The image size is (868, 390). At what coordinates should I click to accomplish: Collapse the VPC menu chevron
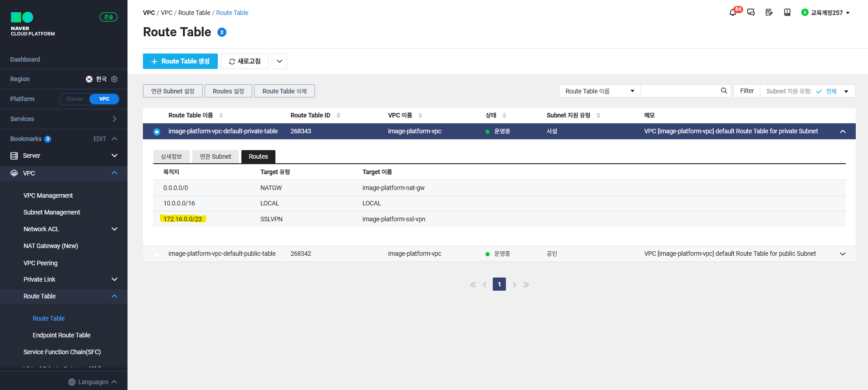click(x=114, y=173)
